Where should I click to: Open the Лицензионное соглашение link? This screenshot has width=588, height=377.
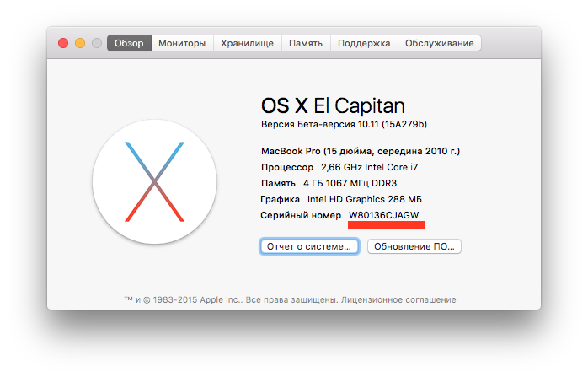point(398,299)
